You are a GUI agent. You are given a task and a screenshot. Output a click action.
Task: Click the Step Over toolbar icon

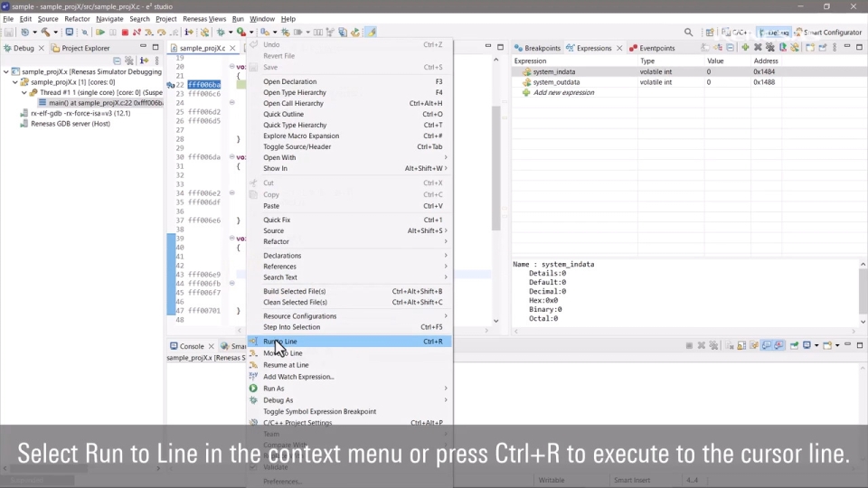(x=162, y=33)
